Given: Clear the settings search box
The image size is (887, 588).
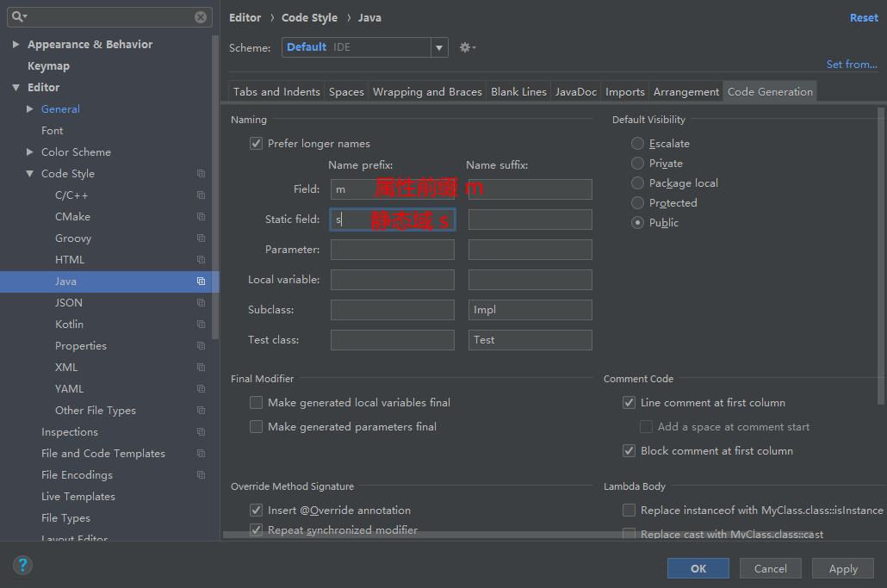Looking at the screenshot, I should click(201, 17).
